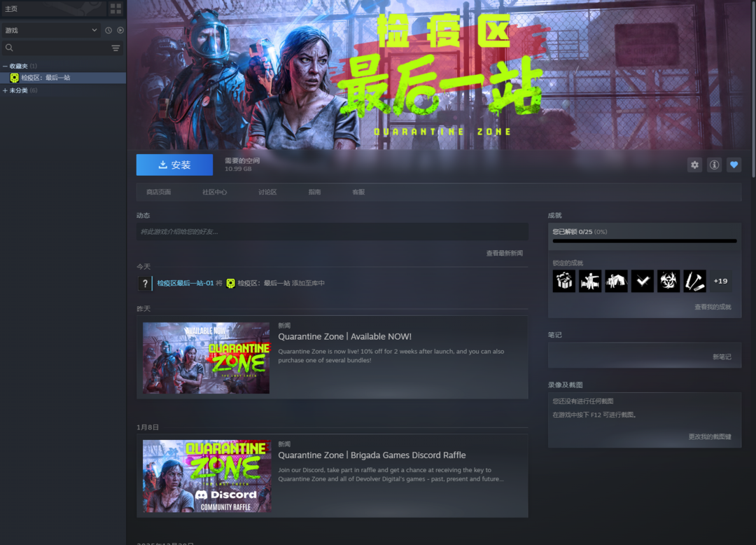The width and height of the screenshot is (756, 545).
Task: Open Discord Community Raffle news thumbnail
Action: tap(206, 476)
